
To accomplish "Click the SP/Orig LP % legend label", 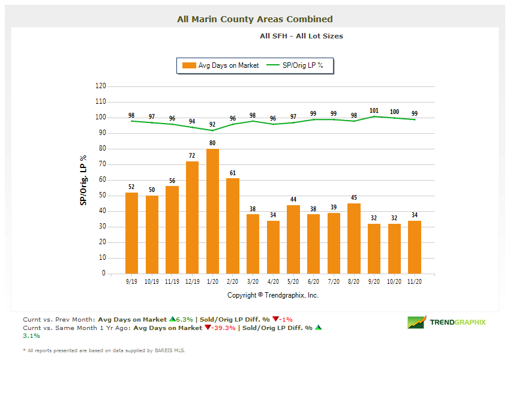I will coord(303,65).
